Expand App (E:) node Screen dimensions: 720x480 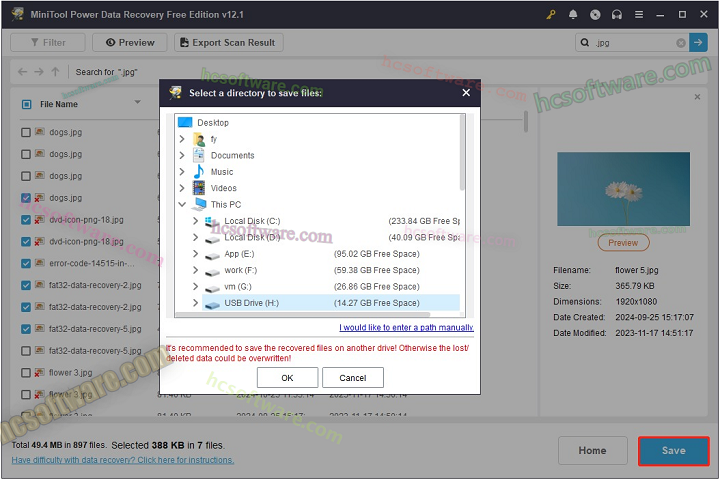(196, 254)
